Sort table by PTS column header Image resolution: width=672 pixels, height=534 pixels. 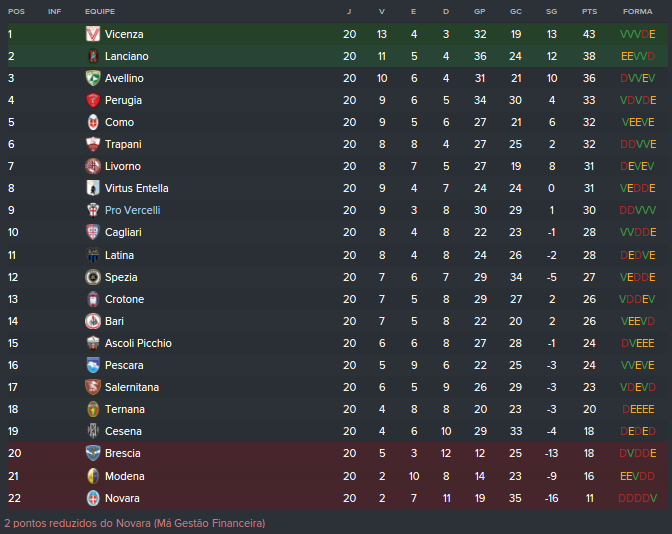[x=589, y=11]
